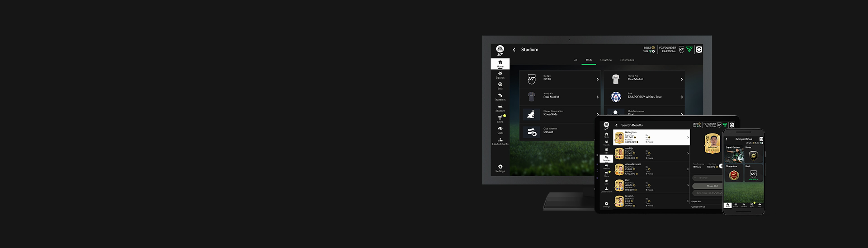Expand the Badge FC 25 row chevron
Viewport: 868px width, 248px height.
(597, 80)
